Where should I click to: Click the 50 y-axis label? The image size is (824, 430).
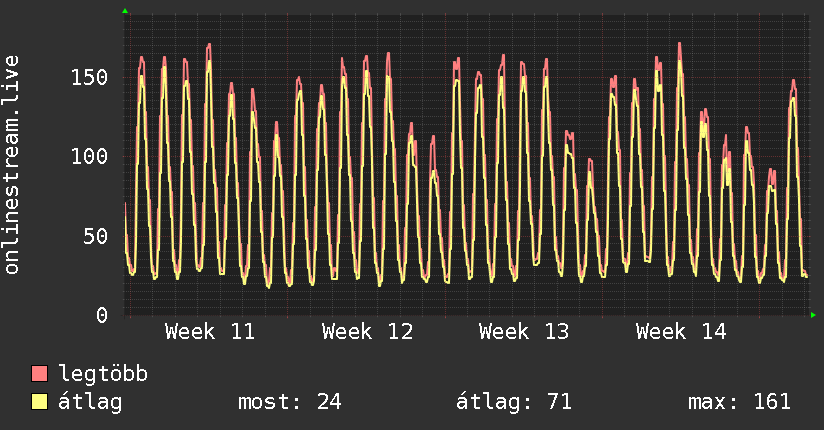point(96,236)
